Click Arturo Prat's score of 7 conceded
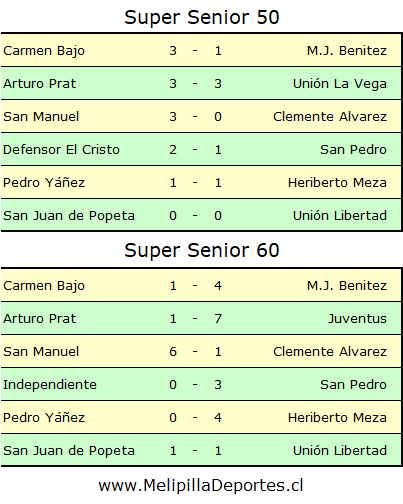The image size is (403, 504). (218, 319)
